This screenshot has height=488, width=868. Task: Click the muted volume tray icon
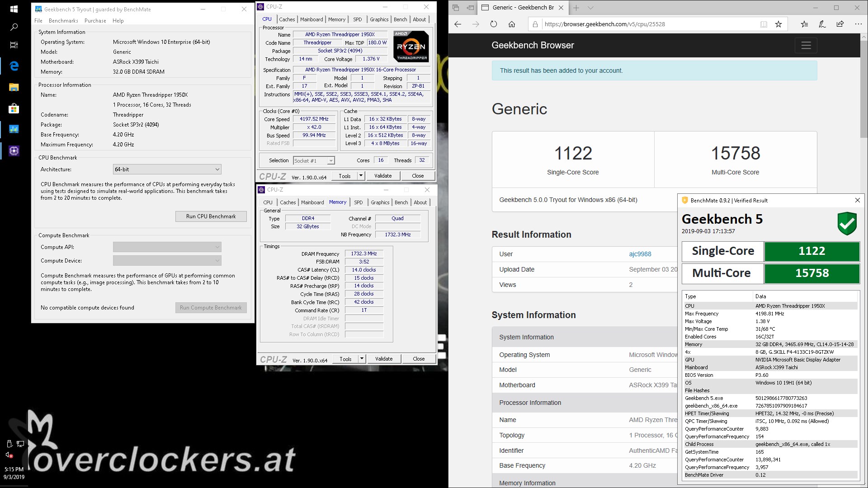(9, 455)
